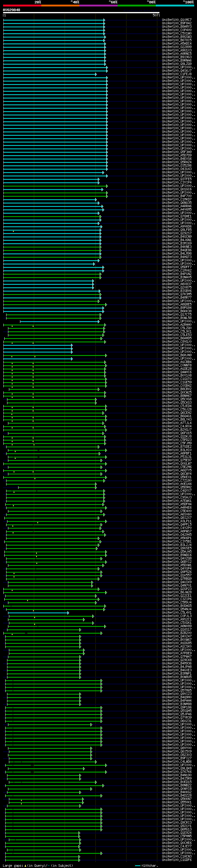197x868 pixels.
Task: Select hit label UniRef100_C9SAJ3
Action: (177, 497)
